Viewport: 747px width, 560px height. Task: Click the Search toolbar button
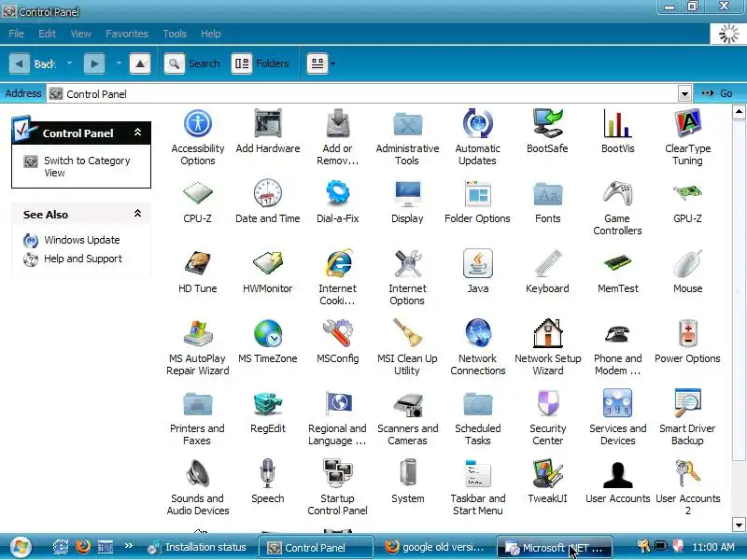(192, 63)
